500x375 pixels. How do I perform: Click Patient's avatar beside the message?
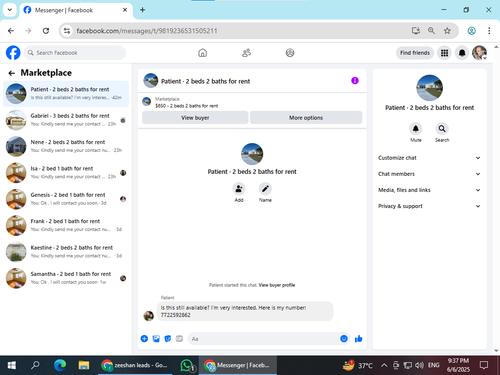(x=148, y=315)
